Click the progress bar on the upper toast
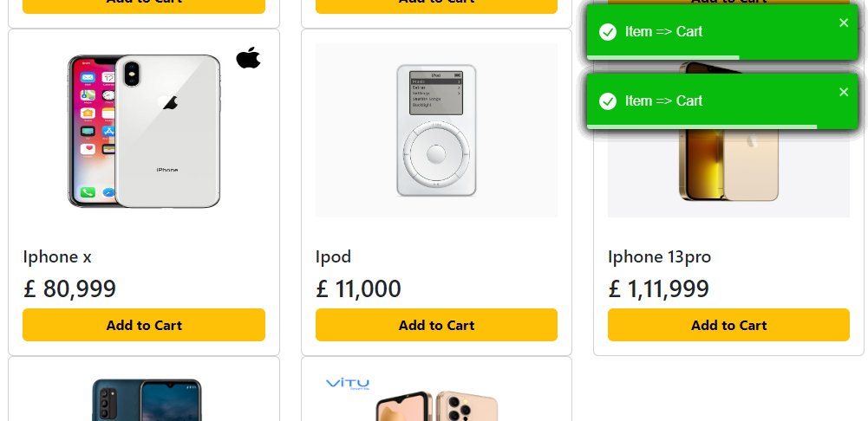The image size is (868, 421). tap(663, 58)
